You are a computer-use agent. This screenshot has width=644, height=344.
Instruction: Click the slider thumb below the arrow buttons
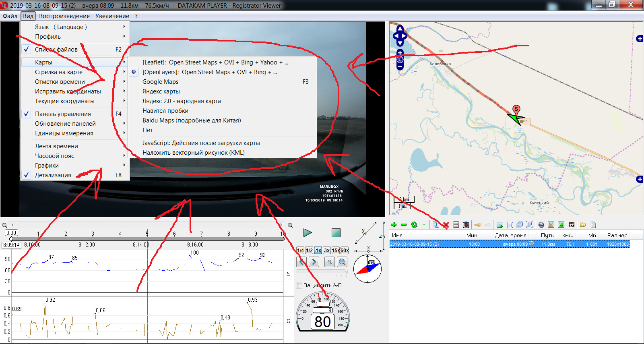tap(346, 272)
